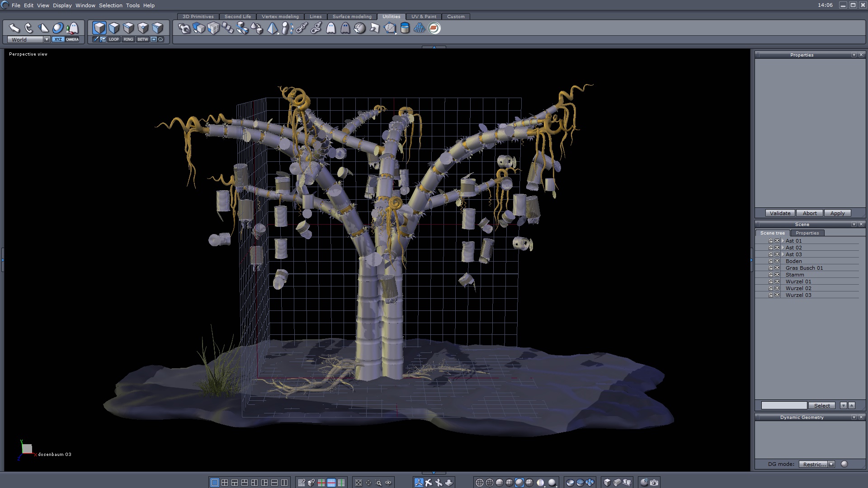The height and width of the screenshot is (488, 868).
Task: Toggle visibility eye of Ast 01
Action: coord(777,241)
